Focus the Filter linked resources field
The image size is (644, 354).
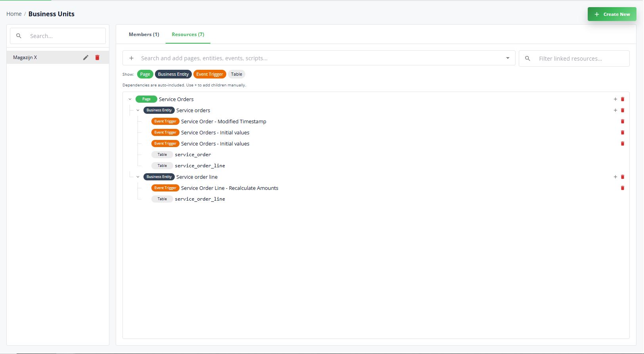[x=574, y=58]
